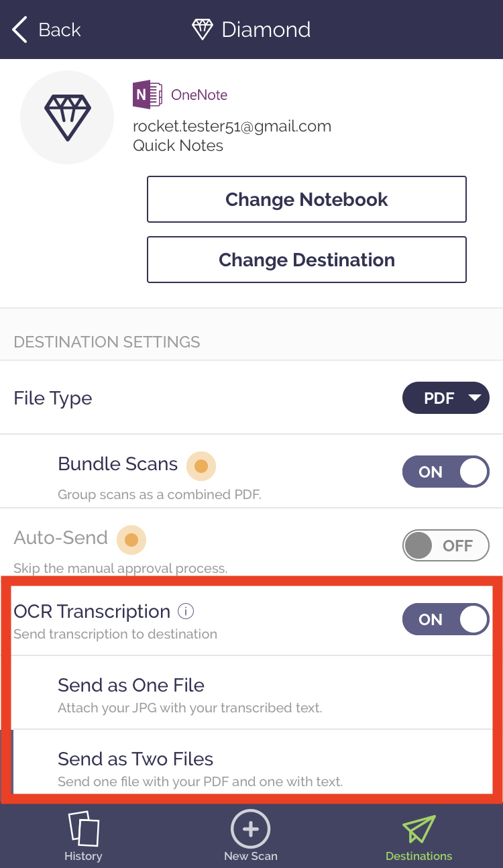Image resolution: width=503 pixels, height=868 pixels.
Task: Tap the orange dot beside Bundle Scans
Action: coord(201,466)
